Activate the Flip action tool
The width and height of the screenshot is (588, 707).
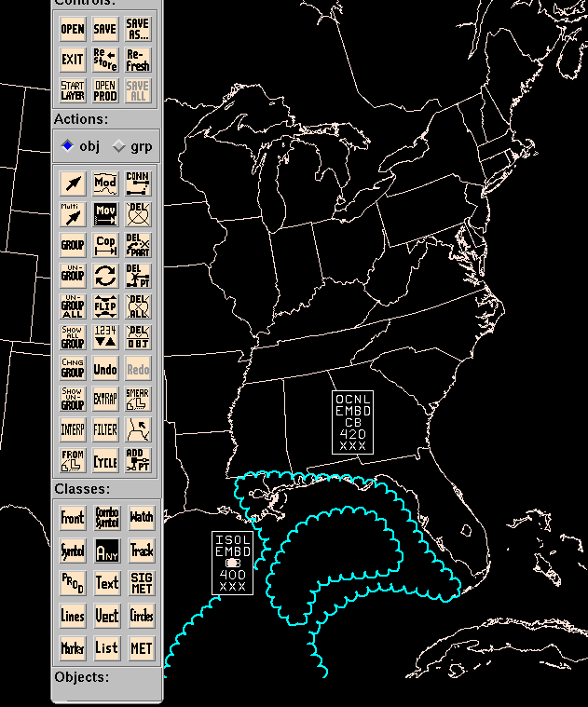point(105,306)
